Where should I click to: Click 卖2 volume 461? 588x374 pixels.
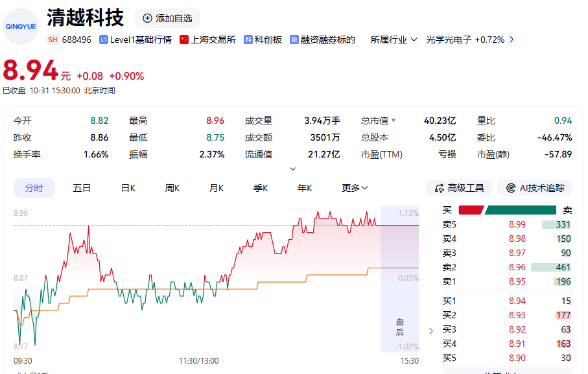tap(563, 267)
